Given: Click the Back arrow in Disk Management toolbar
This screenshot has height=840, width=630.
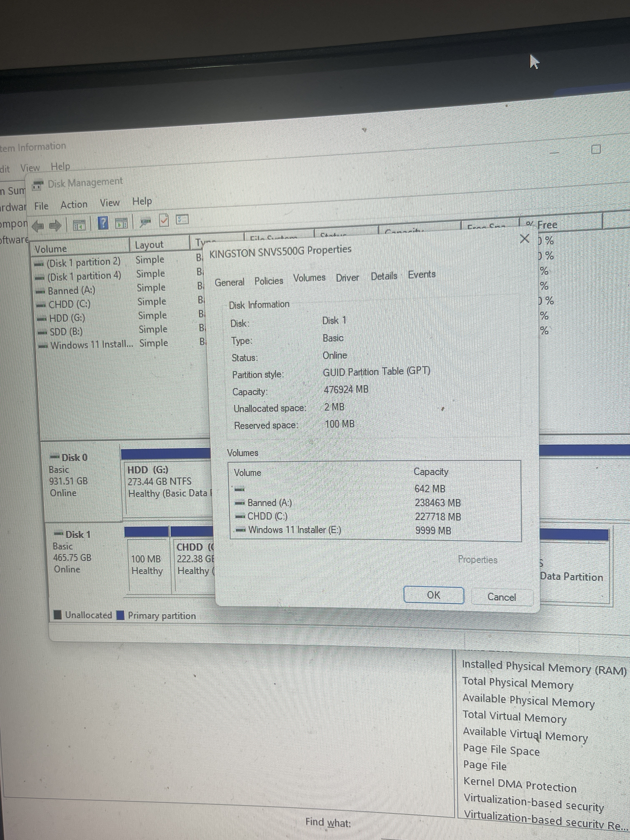Looking at the screenshot, I should coord(38,226).
